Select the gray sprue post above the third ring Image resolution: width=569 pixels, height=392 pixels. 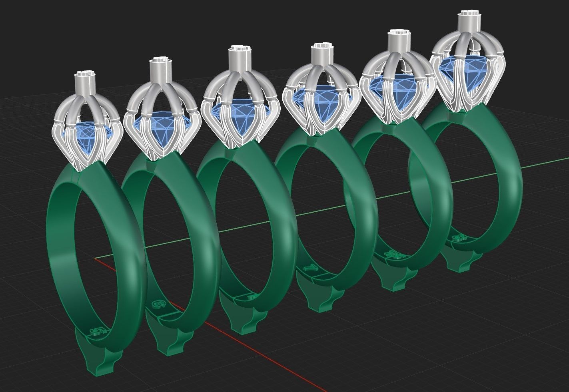[x=240, y=59]
